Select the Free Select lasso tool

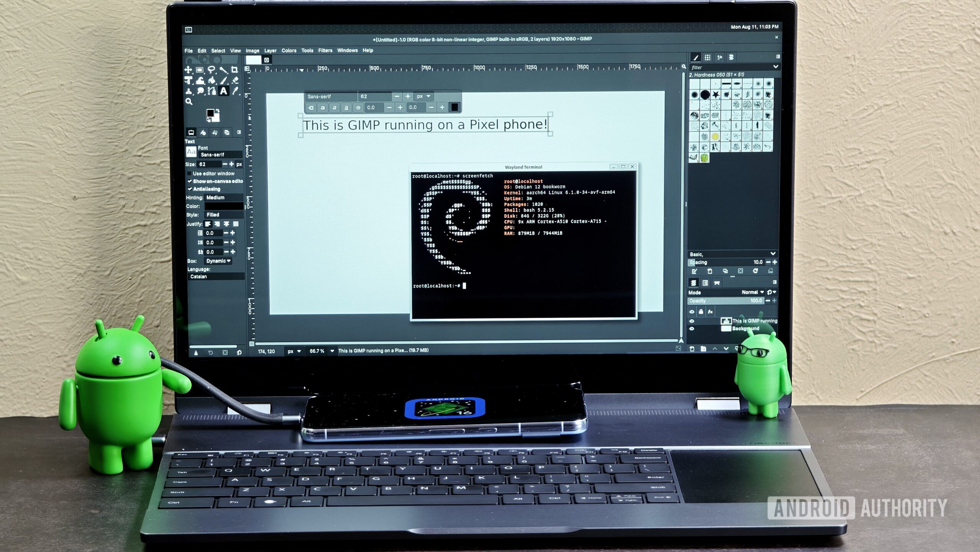(212, 69)
